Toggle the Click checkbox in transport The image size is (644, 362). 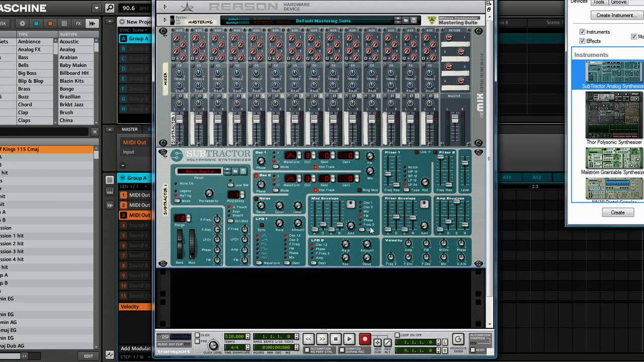pyautogui.click(x=198, y=335)
